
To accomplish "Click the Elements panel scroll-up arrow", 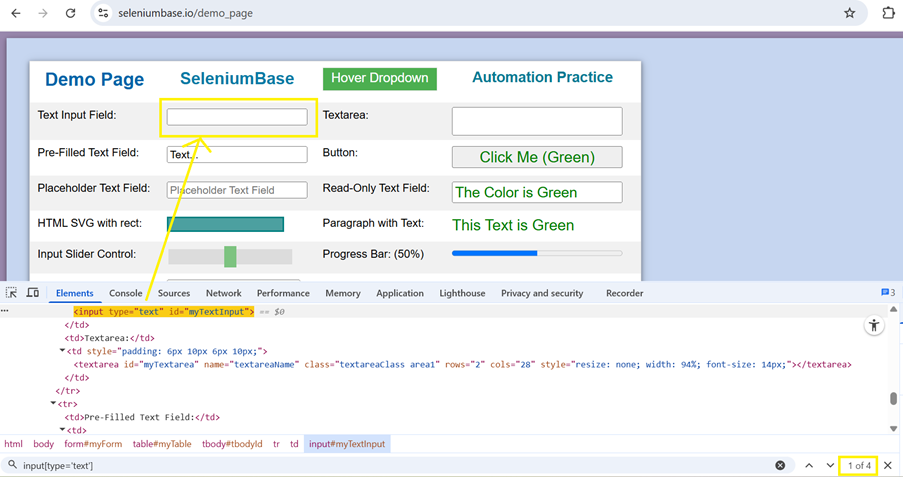I will click(893, 309).
